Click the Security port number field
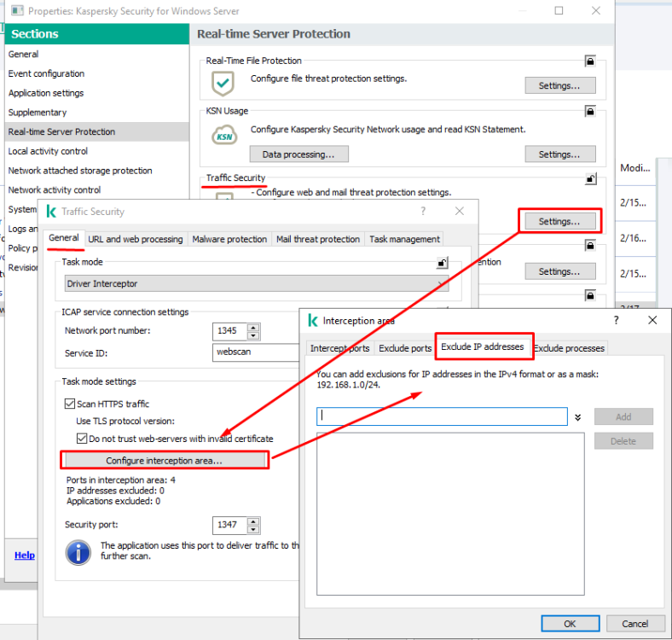Screen dimensions: 672x640 230,525
